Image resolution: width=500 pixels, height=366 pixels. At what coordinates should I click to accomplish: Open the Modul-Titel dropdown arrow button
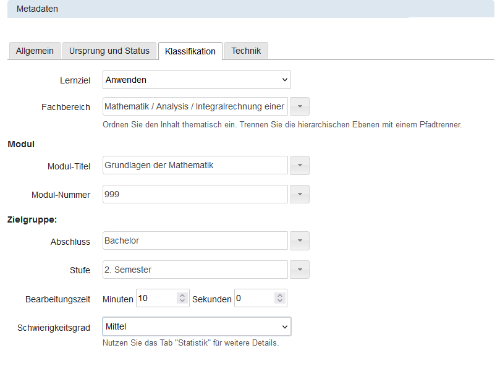tap(300, 165)
